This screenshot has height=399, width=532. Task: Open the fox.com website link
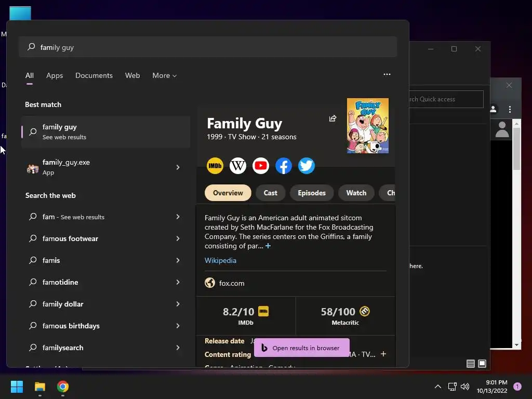232,283
